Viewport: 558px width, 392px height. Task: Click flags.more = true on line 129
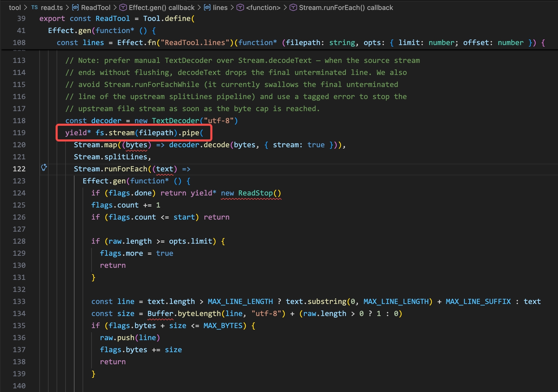[137, 253]
